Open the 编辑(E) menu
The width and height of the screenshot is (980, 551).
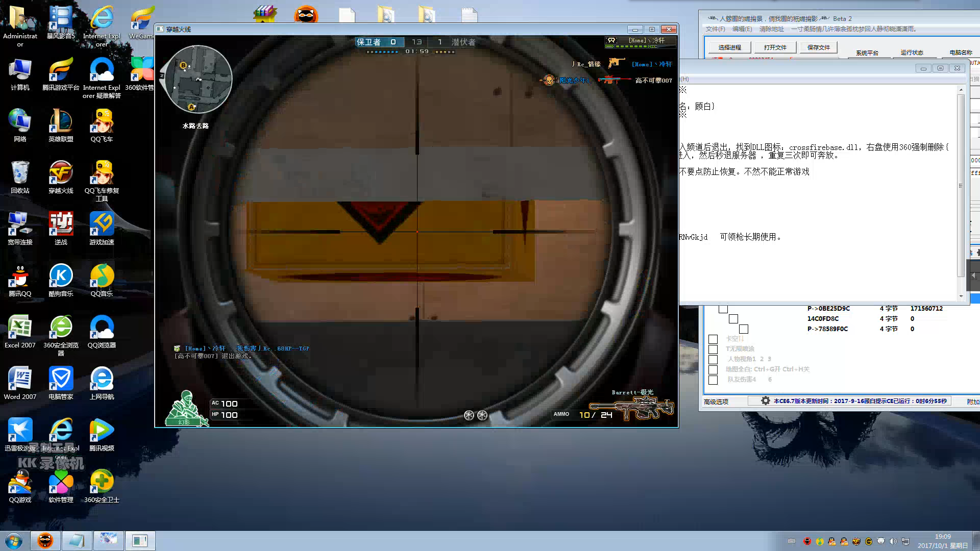coord(742,29)
